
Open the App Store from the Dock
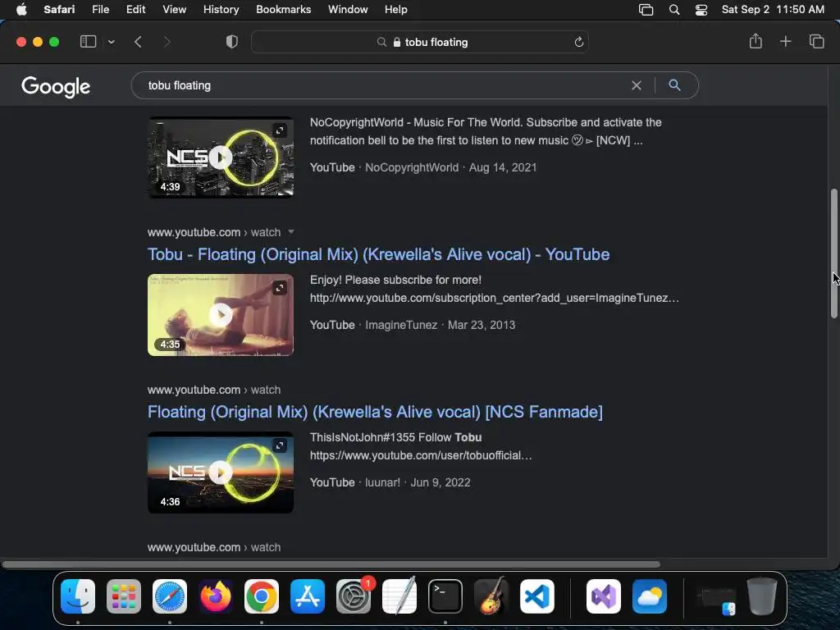tap(308, 596)
